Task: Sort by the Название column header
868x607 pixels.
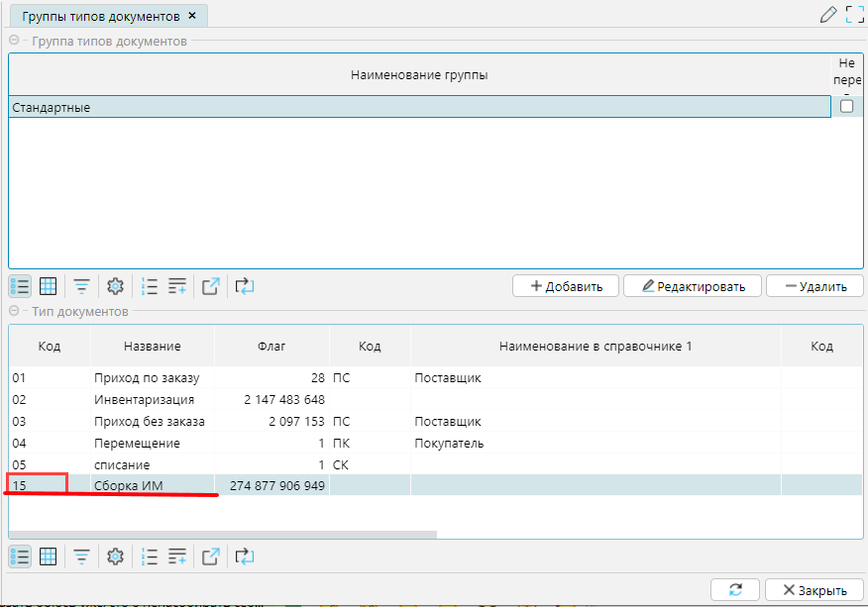Action: click(x=152, y=347)
